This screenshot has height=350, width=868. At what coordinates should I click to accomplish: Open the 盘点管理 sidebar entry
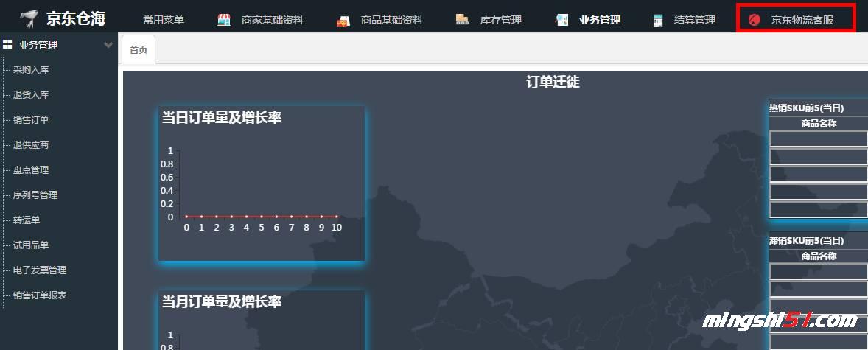point(31,170)
